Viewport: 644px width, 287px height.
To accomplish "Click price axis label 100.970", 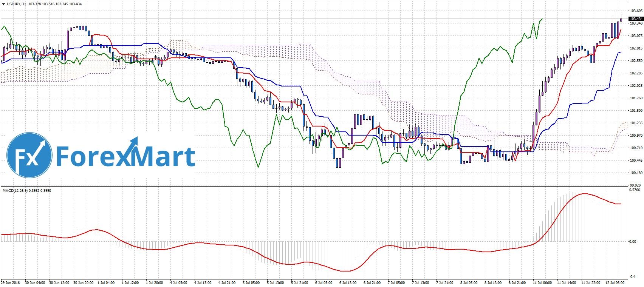I will pyautogui.click(x=636, y=136).
